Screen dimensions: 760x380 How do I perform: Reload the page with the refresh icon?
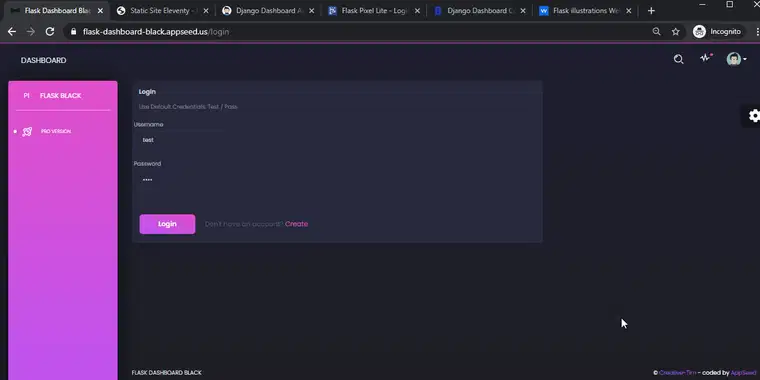coord(50,32)
